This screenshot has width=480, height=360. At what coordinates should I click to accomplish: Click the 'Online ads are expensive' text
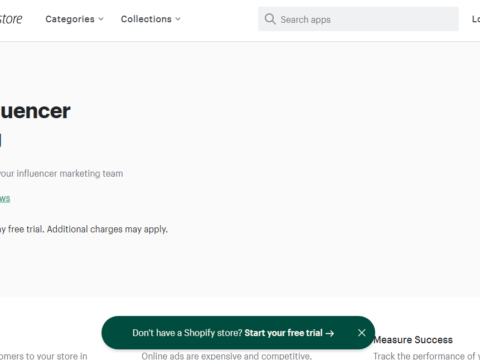click(227, 356)
